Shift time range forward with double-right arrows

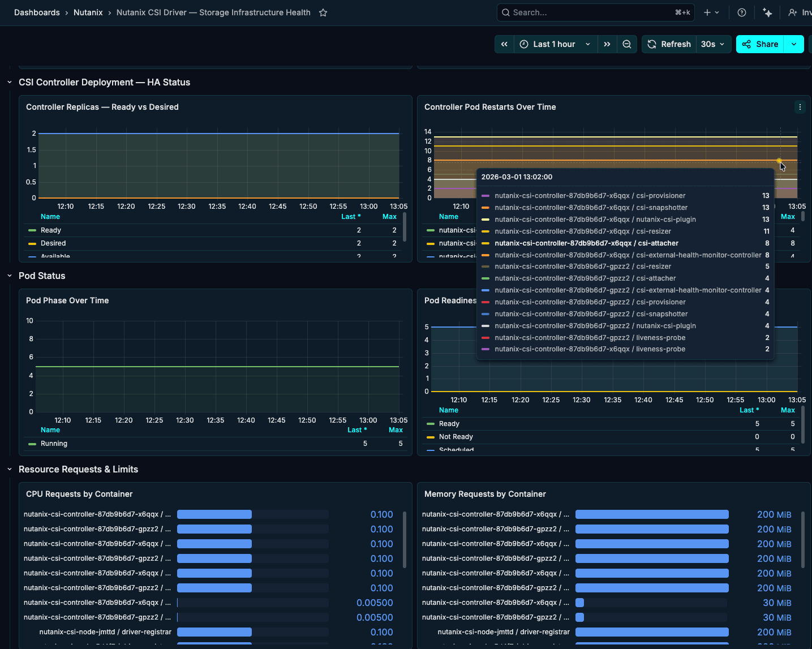click(x=607, y=44)
